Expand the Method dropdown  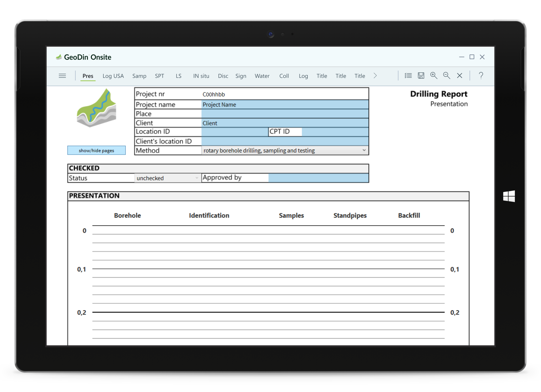pyautogui.click(x=364, y=150)
